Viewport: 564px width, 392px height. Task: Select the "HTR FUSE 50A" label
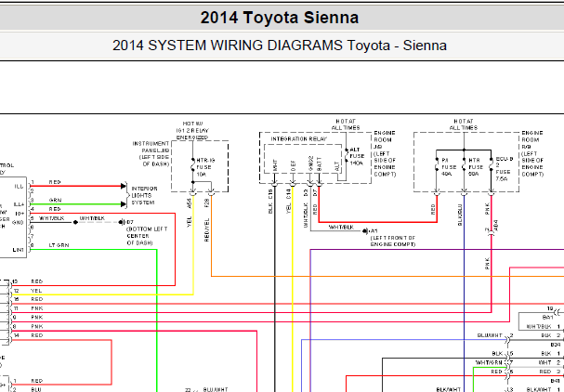point(476,167)
